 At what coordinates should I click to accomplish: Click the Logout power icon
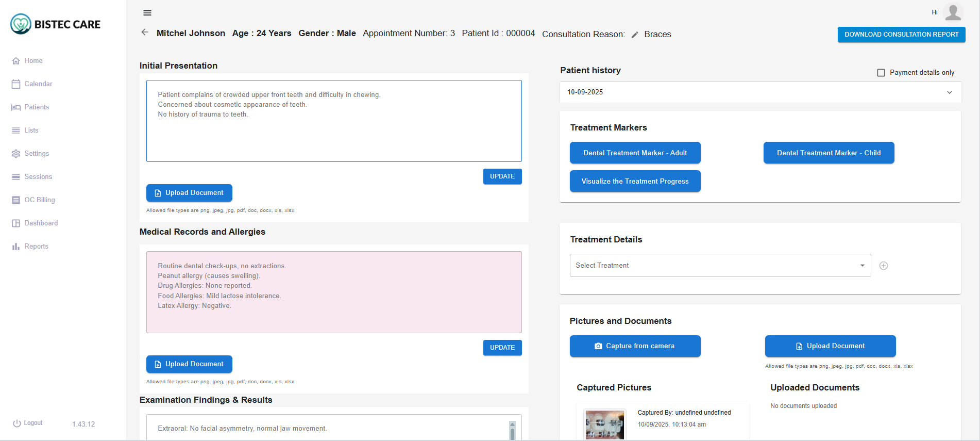click(x=17, y=423)
